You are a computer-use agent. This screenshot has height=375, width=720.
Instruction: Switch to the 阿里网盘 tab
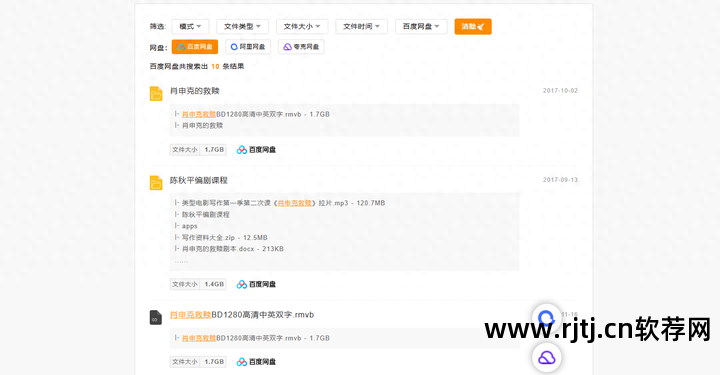248,47
